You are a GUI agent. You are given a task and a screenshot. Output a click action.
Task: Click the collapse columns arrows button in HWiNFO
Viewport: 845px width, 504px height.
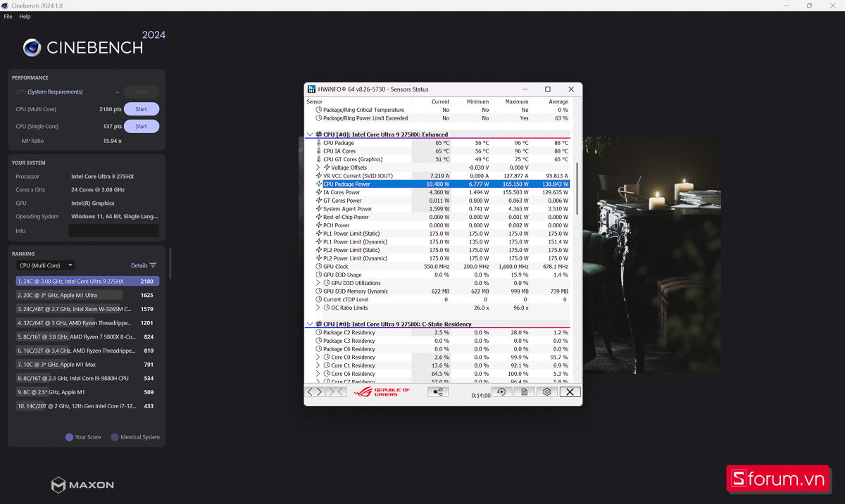pyautogui.click(x=336, y=392)
